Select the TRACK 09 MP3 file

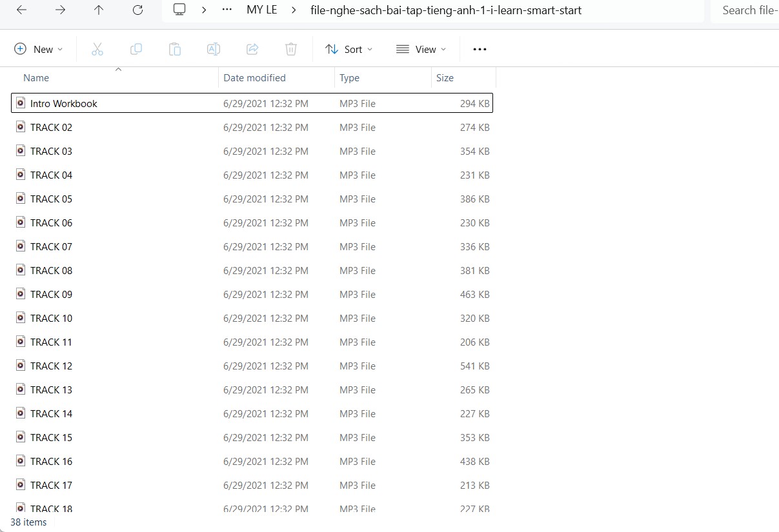coord(51,295)
